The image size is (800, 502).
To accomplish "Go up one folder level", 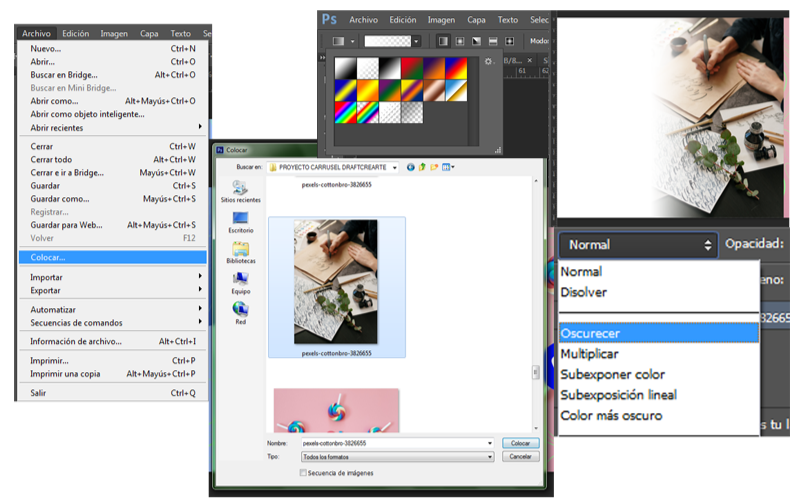I will coord(422,167).
